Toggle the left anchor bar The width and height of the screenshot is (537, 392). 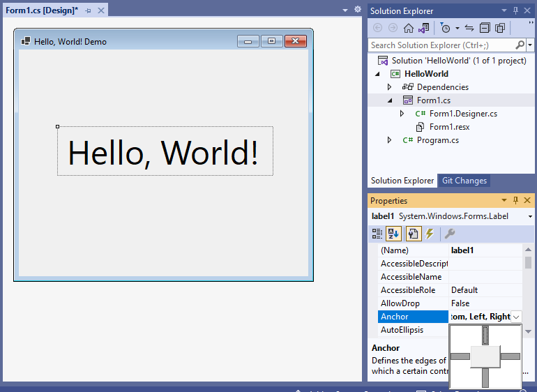[460, 356]
